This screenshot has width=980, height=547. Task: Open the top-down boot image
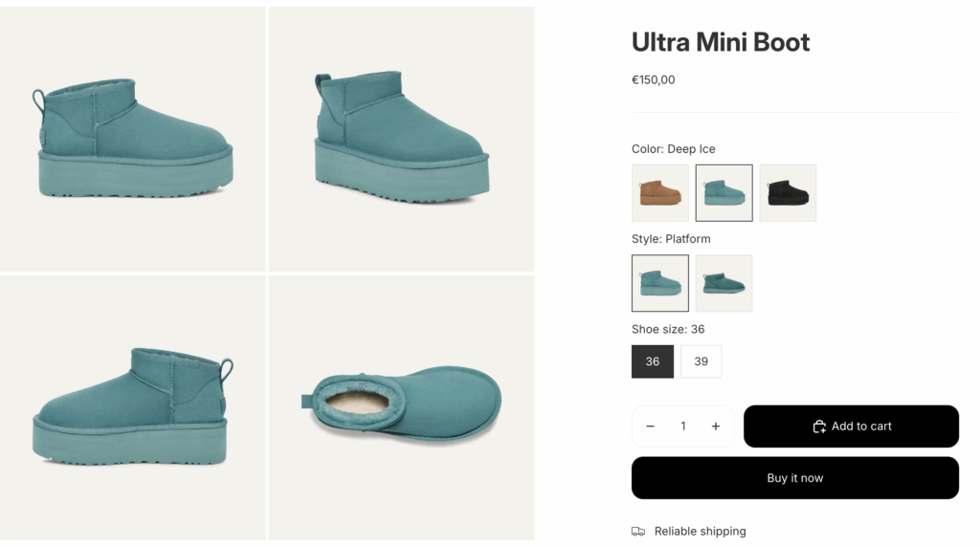click(401, 407)
